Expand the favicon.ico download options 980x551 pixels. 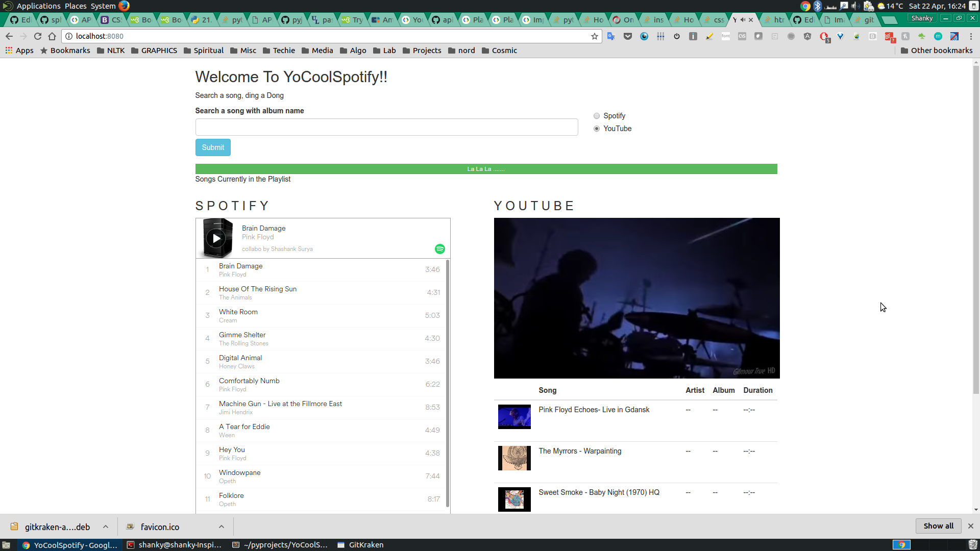coord(222,527)
